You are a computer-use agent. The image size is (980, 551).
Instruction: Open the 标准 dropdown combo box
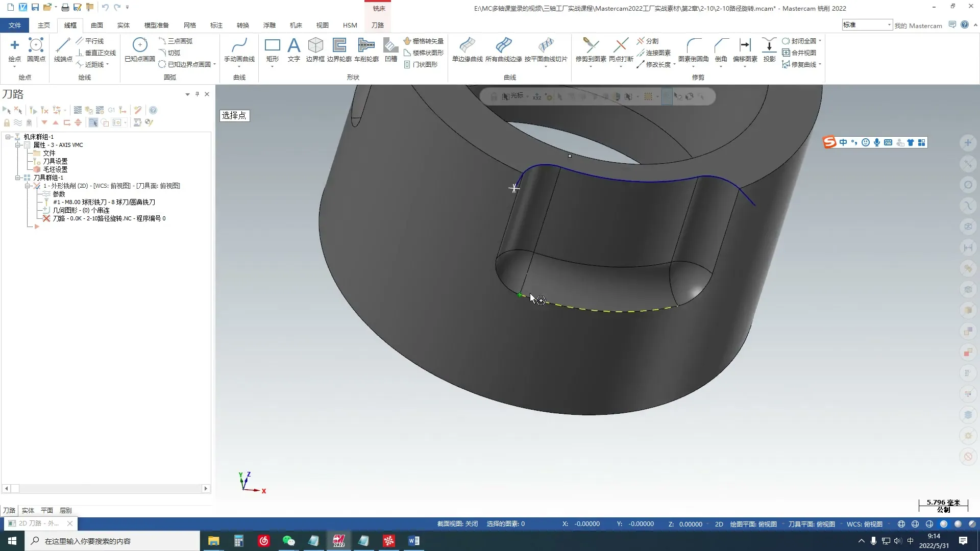click(x=889, y=24)
